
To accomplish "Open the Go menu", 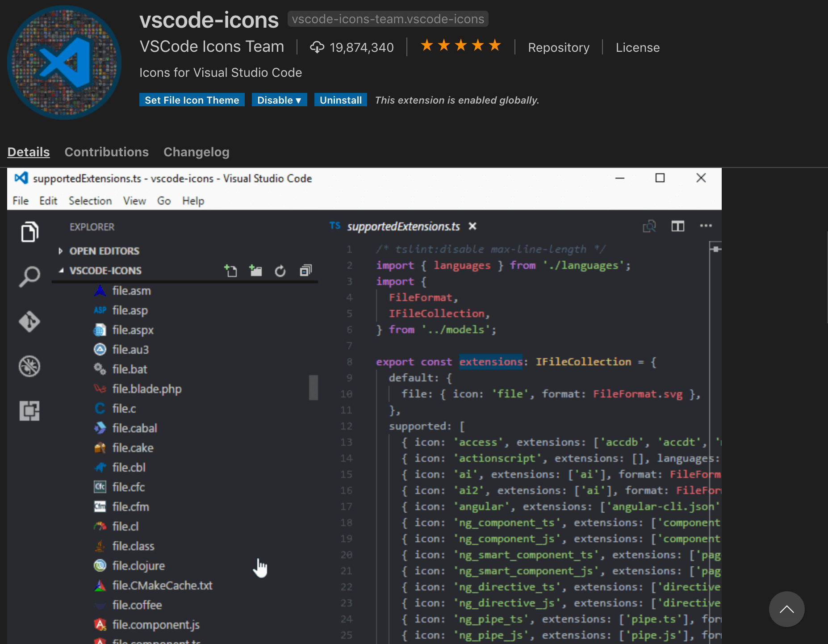I will click(x=164, y=201).
